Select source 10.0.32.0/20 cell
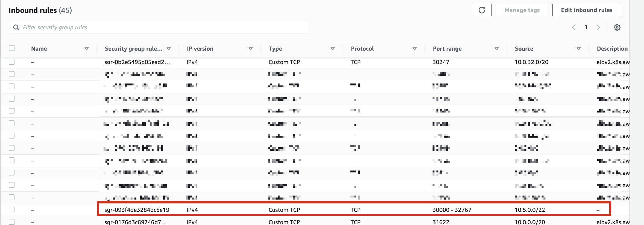The height and width of the screenshot is (225, 644). 531,62
